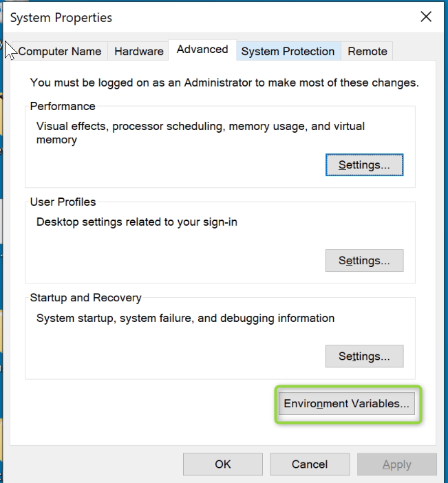Select the Advanced tab
Viewport: 448px width, 483px height.
[x=202, y=50]
